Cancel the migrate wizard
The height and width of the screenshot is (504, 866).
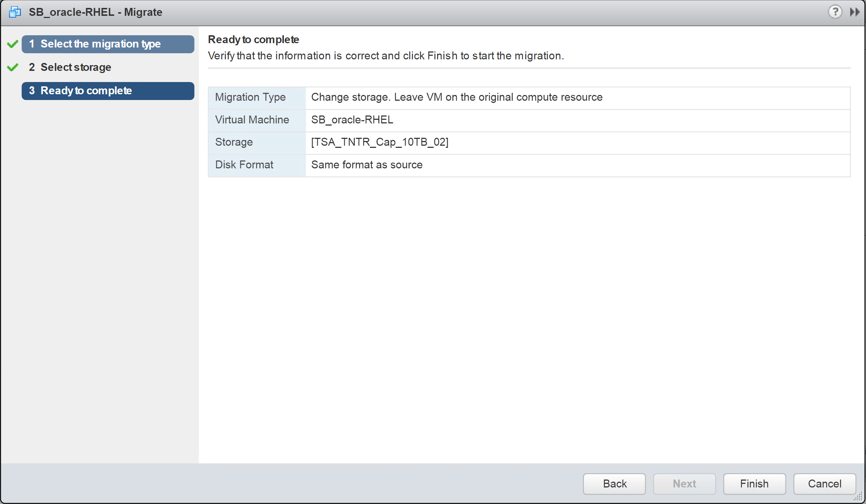824,484
